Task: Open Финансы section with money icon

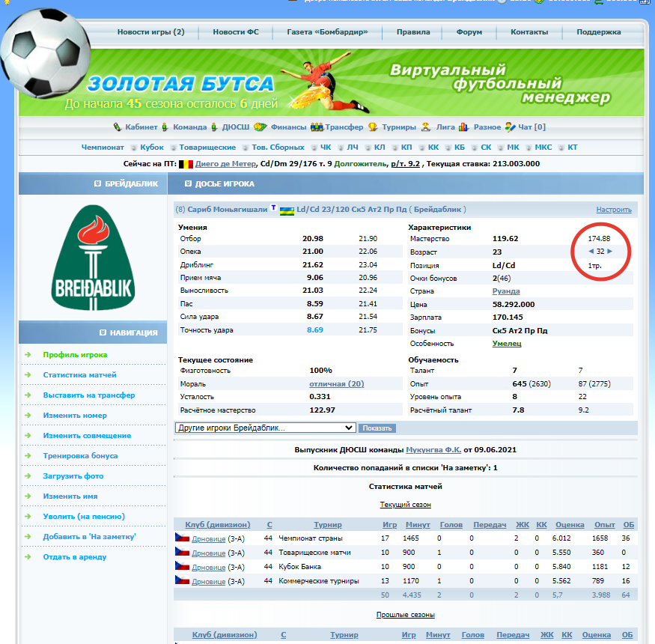Action: coord(287,127)
